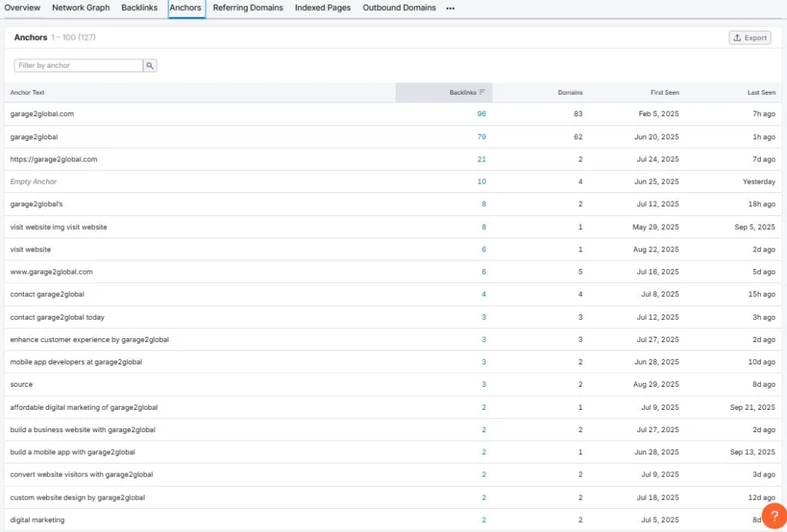Open backlinks count for visit website img row
787x532 pixels.
(484, 227)
